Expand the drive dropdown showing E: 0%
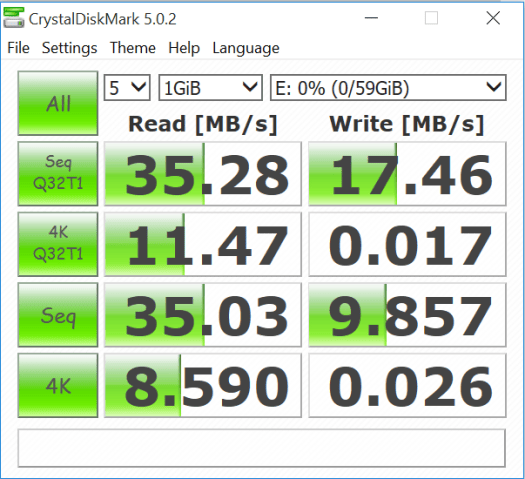The height and width of the screenshot is (479, 525). point(388,88)
